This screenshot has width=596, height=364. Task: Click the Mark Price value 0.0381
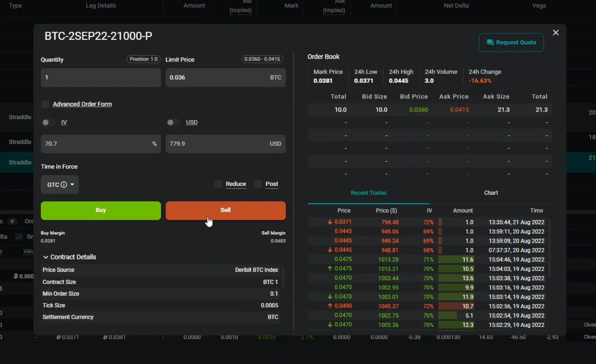tap(323, 81)
